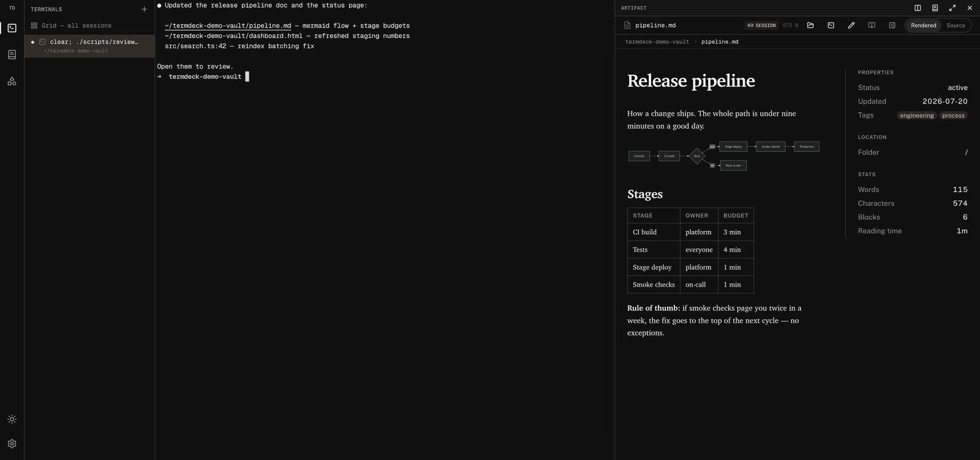Screen dimensions: 980x460
Task: Focus the terminal prompt termdeck-demo-vault
Action: (205, 77)
